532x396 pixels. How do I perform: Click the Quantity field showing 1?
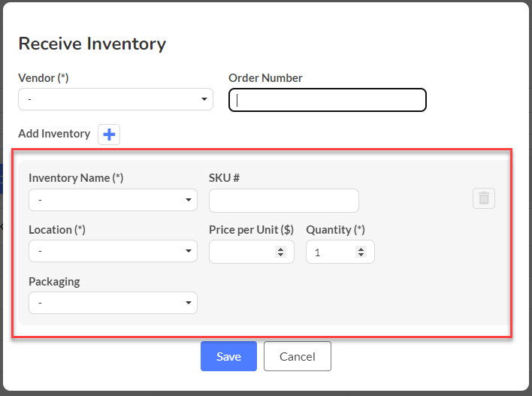340,252
